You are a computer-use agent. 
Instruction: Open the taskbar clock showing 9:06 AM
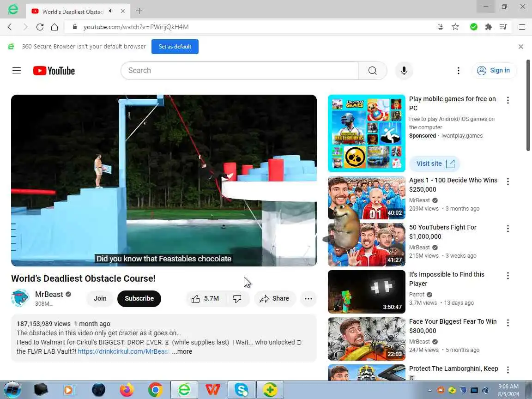[x=508, y=390]
